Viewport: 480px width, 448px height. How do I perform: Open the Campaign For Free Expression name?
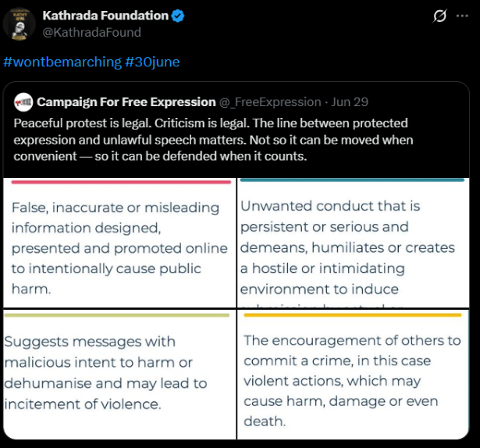pos(126,102)
